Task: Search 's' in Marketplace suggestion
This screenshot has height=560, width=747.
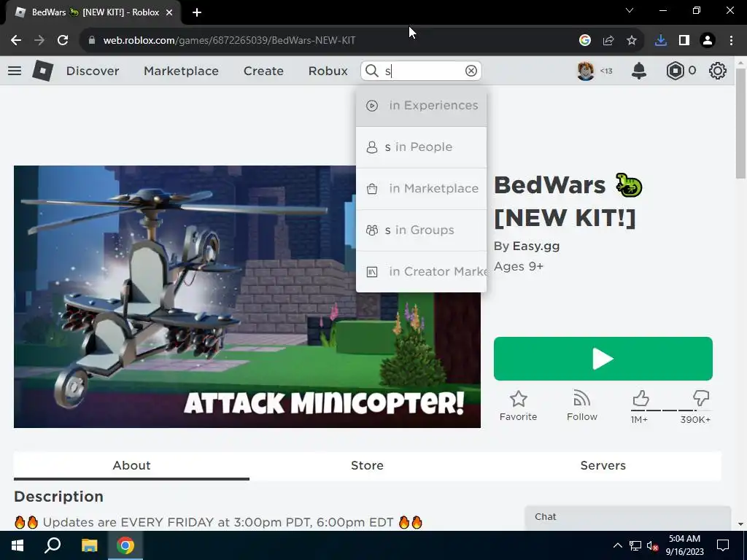Action: click(421, 189)
